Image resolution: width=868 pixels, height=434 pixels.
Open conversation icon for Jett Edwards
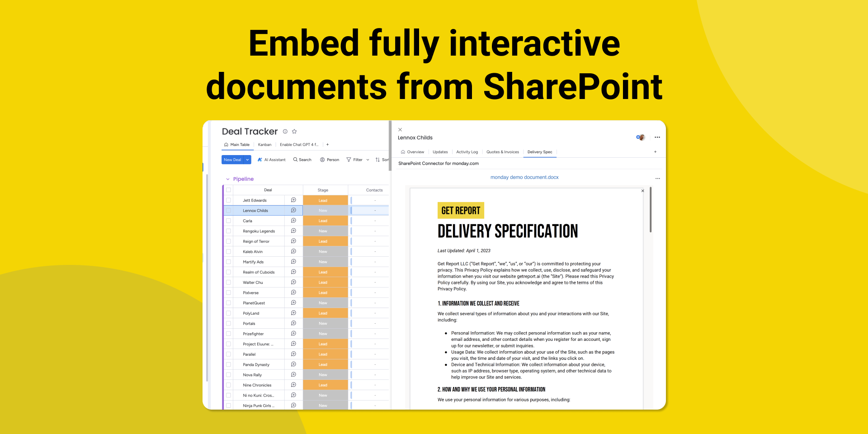point(293,200)
